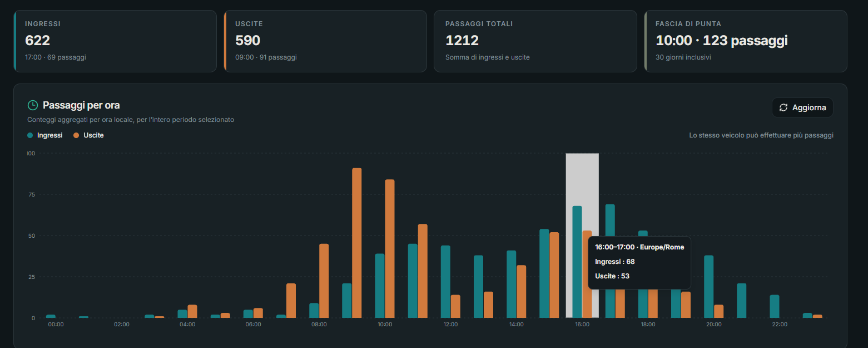
Task: Click the teal Ingressi legend dot
Action: [x=30, y=135]
